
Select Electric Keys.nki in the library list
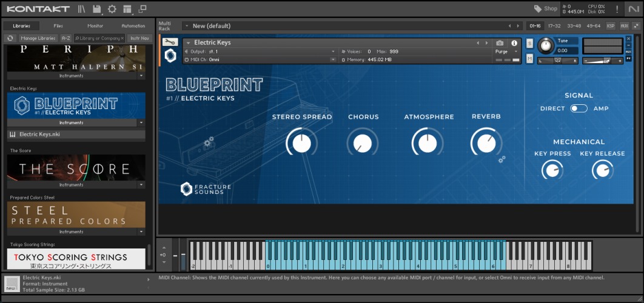coord(39,135)
